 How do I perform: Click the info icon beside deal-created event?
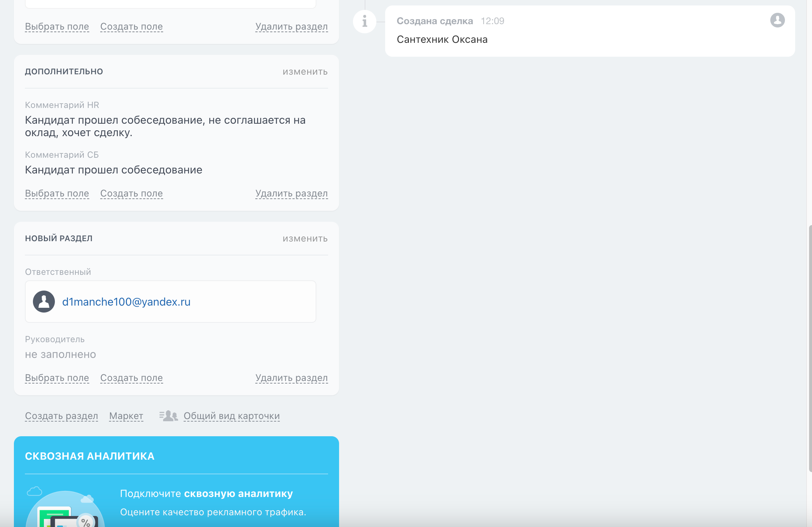click(365, 21)
